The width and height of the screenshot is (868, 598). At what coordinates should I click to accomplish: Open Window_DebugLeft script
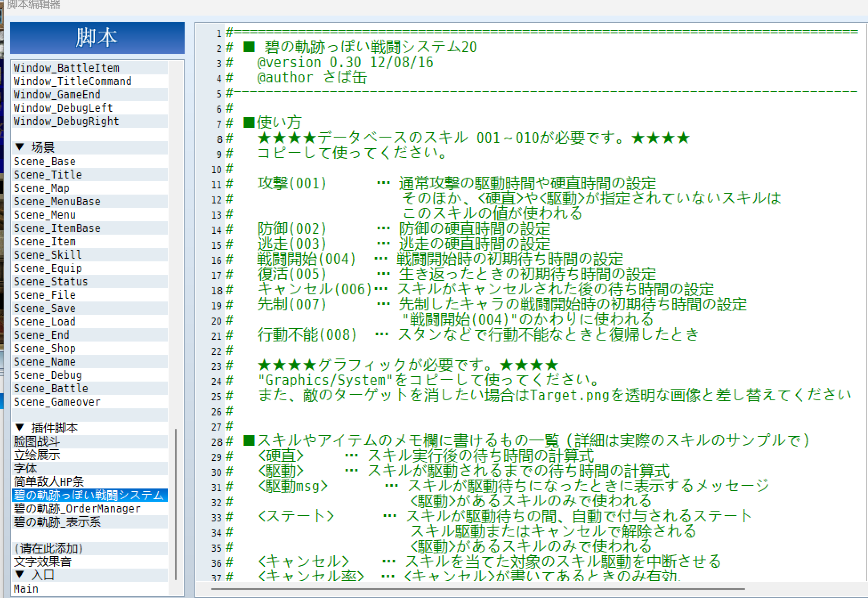point(90,108)
